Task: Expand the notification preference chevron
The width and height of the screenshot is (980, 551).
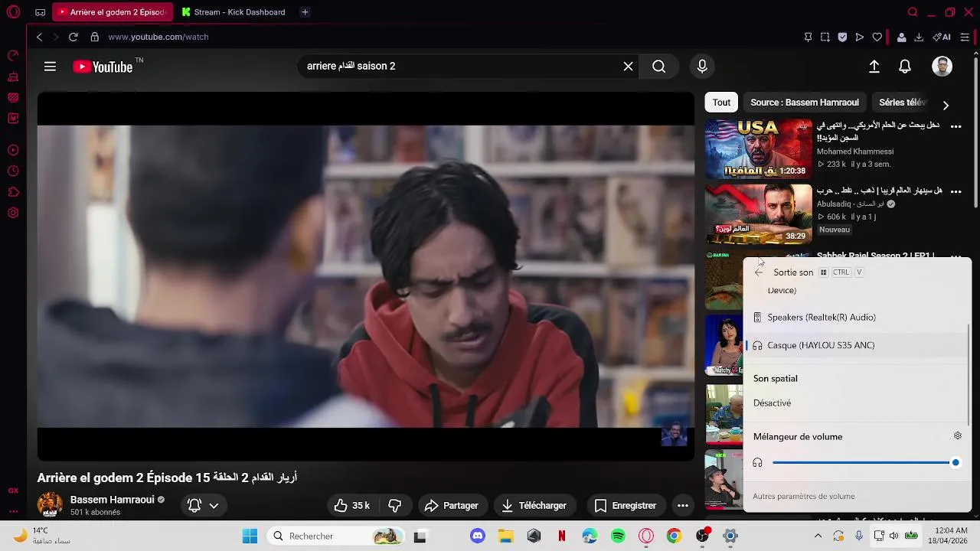Action: (214, 506)
